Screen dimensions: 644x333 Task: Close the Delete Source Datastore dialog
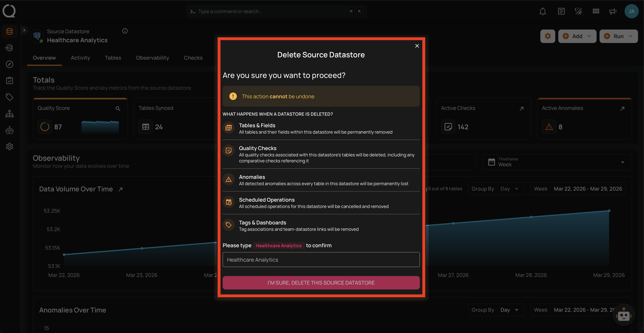pyautogui.click(x=417, y=46)
